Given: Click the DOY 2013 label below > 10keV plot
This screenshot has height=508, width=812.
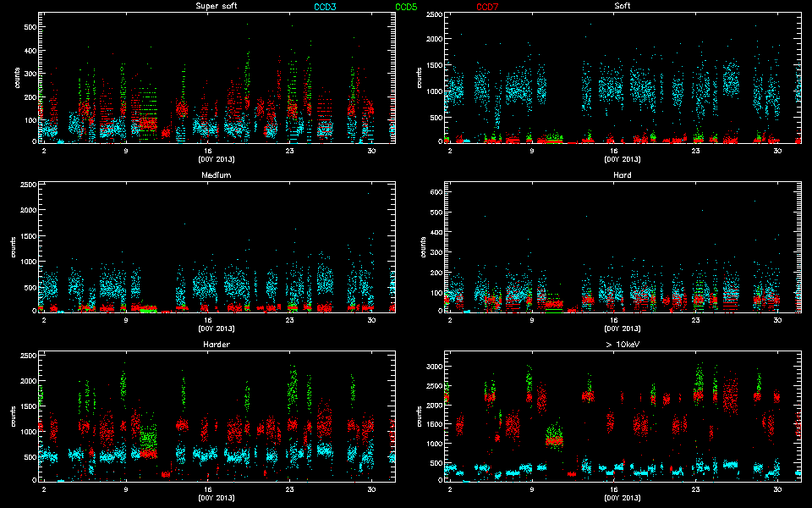Looking at the screenshot, I should point(622,497).
